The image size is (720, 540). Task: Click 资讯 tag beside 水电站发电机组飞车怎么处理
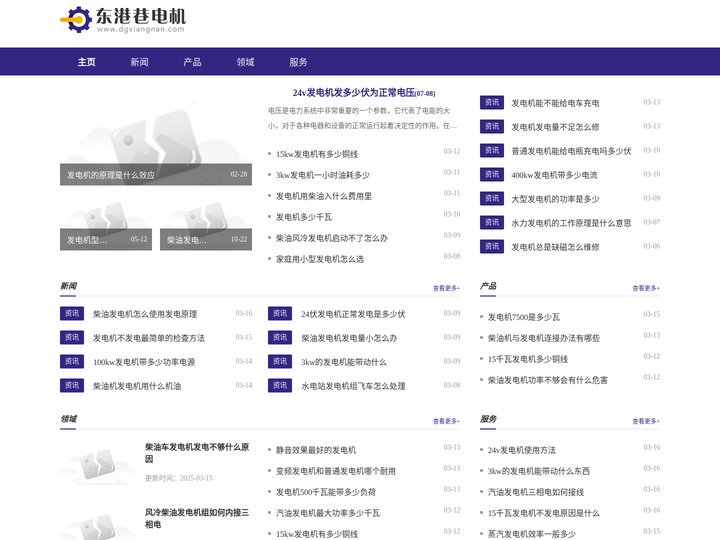point(280,385)
